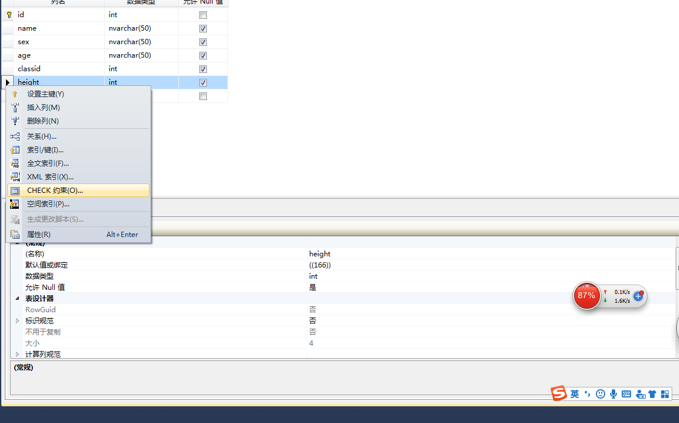Toggle Allow Null checkbox on empty row
The width and height of the screenshot is (679, 423).
pyautogui.click(x=203, y=96)
